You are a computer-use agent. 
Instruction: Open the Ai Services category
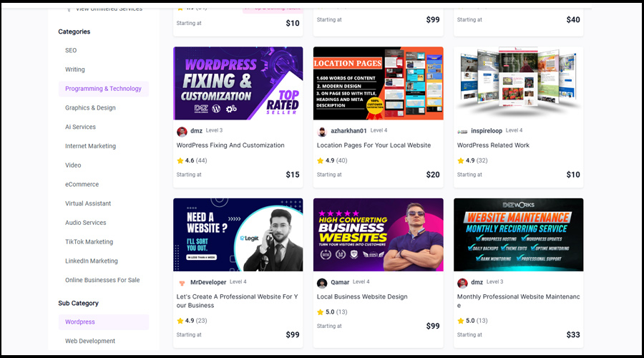pyautogui.click(x=80, y=127)
